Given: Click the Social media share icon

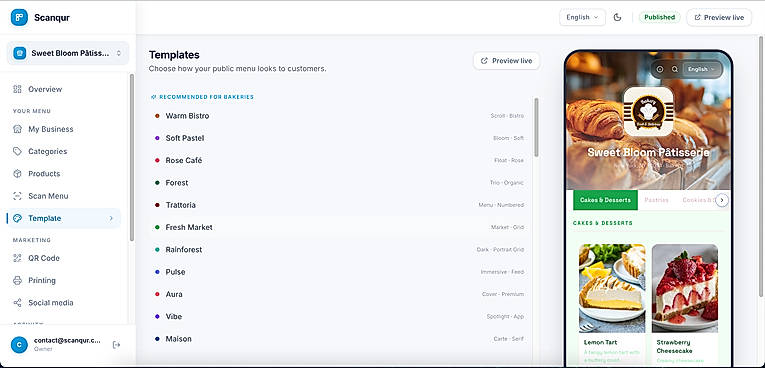Looking at the screenshot, I should [18, 303].
